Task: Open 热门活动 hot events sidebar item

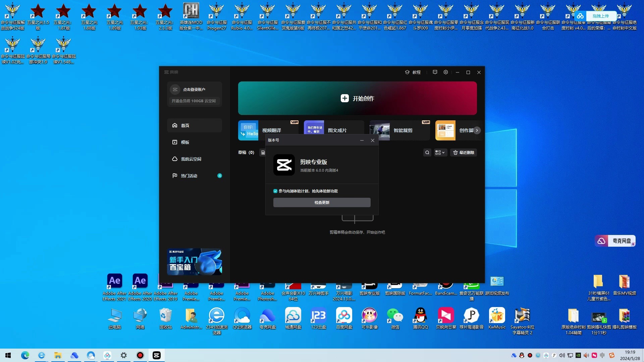Action: tap(195, 176)
